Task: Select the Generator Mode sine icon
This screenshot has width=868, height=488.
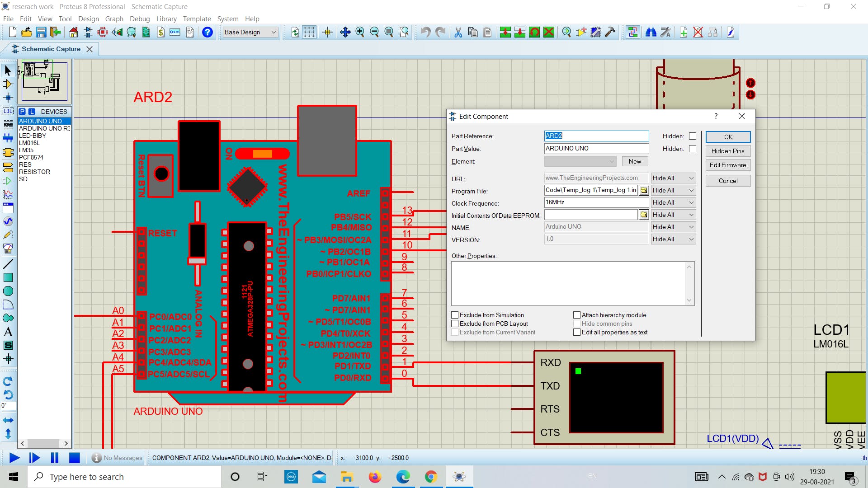Action: 8,221
